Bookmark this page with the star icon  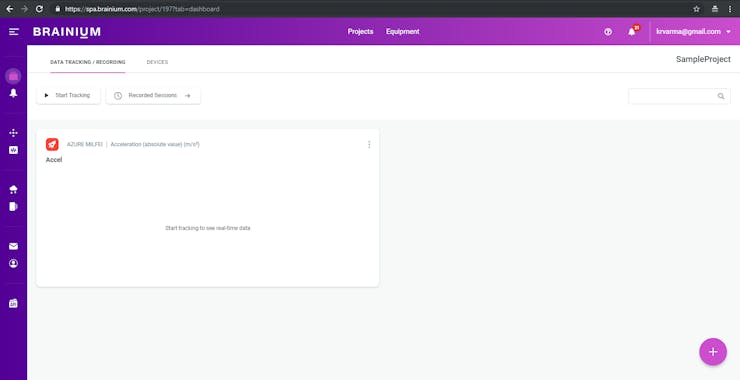697,8
